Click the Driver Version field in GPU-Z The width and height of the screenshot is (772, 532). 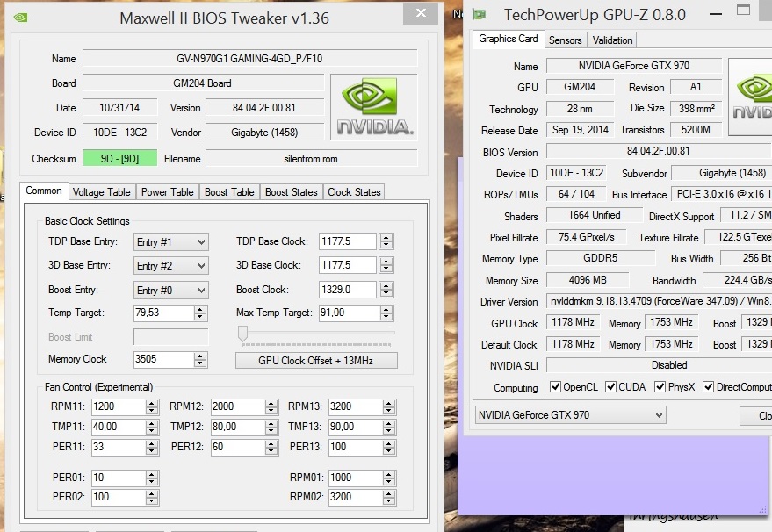[x=659, y=301]
